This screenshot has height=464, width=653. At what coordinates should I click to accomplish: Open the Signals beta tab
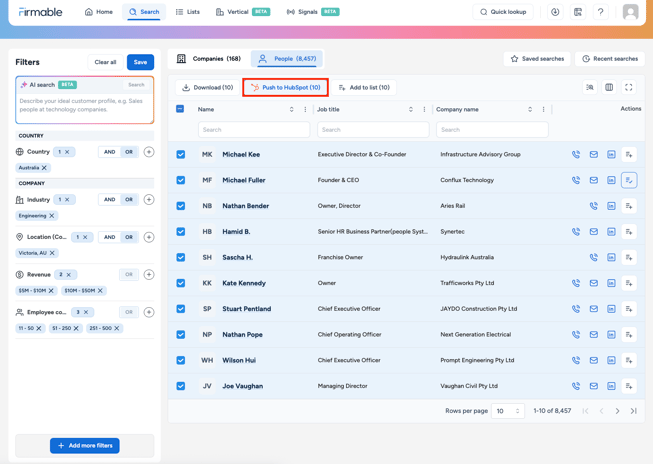(x=313, y=12)
